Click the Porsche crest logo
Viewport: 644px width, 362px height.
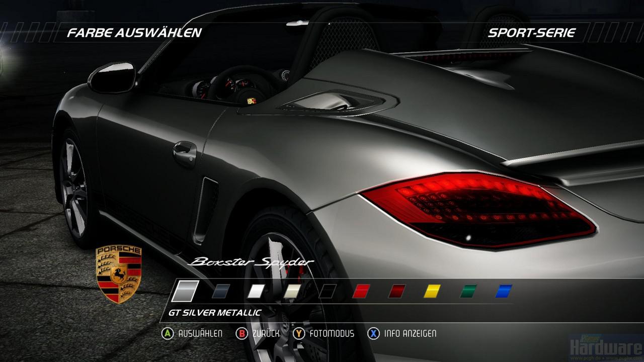pyautogui.click(x=119, y=275)
